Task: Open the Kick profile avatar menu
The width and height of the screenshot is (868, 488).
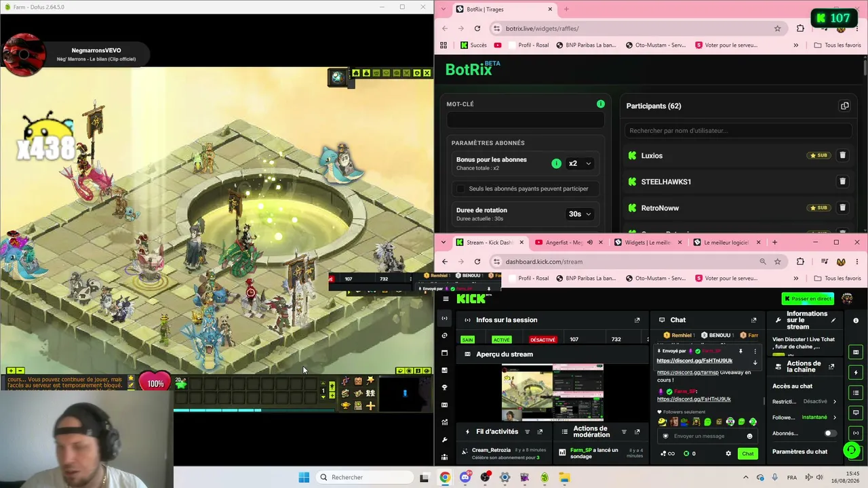Action: point(847,299)
